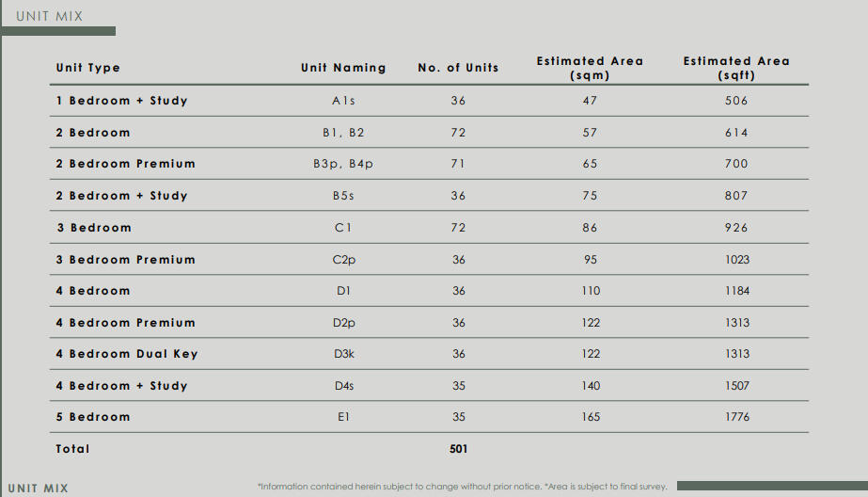This screenshot has width=868, height=497.
Task: Click the 'D4s' unit naming cell
Action: (343, 386)
